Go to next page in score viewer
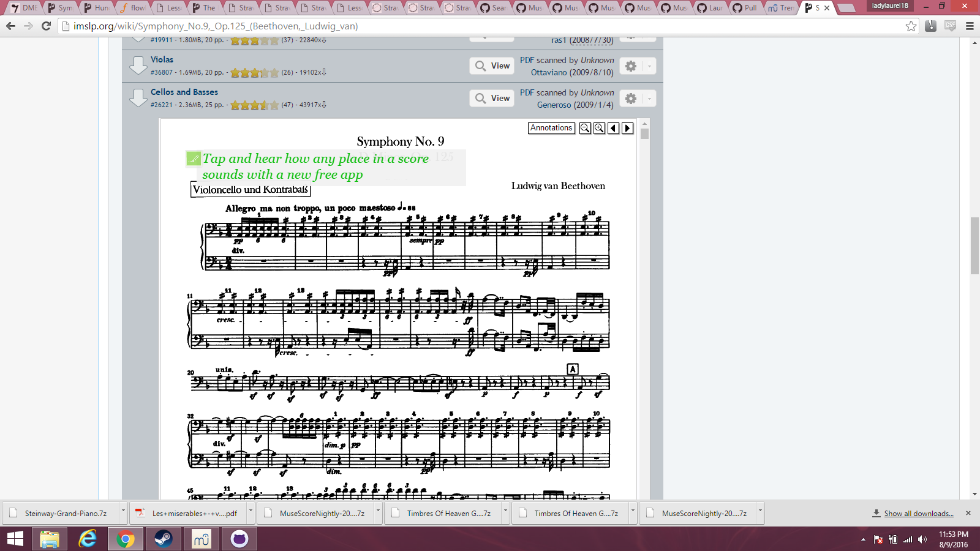Viewport: 980px width, 551px height. [x=627, y=128]
